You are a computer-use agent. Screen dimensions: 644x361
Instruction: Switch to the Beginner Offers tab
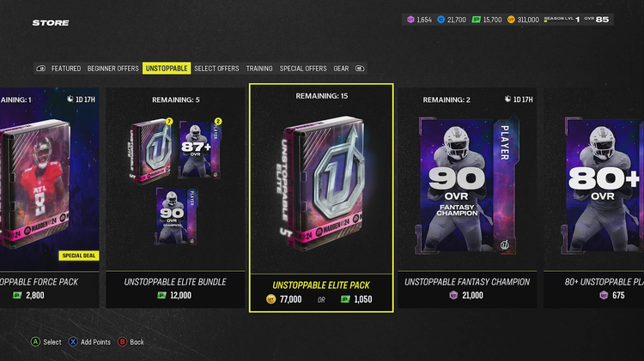113,69
